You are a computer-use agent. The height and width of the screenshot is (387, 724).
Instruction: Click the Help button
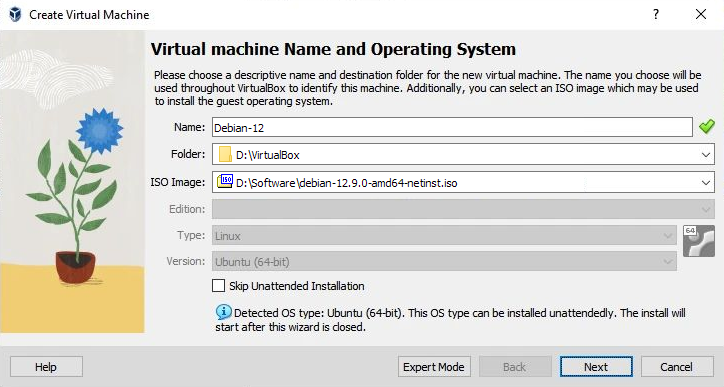pos(46,367)
